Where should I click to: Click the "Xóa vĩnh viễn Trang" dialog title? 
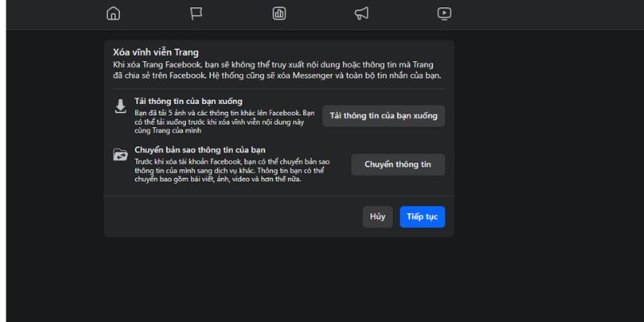[156, 52]
